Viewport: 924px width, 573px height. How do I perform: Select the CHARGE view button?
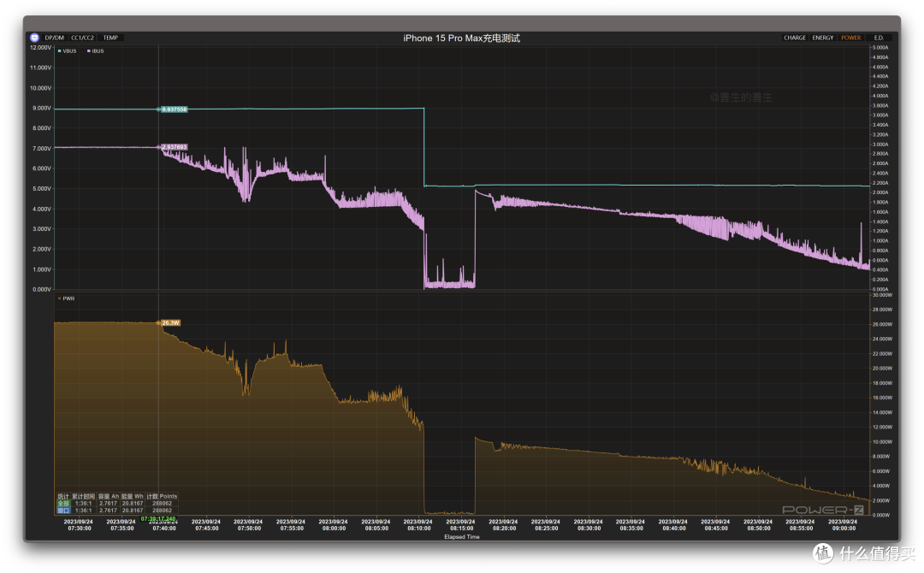click(794, 38)
